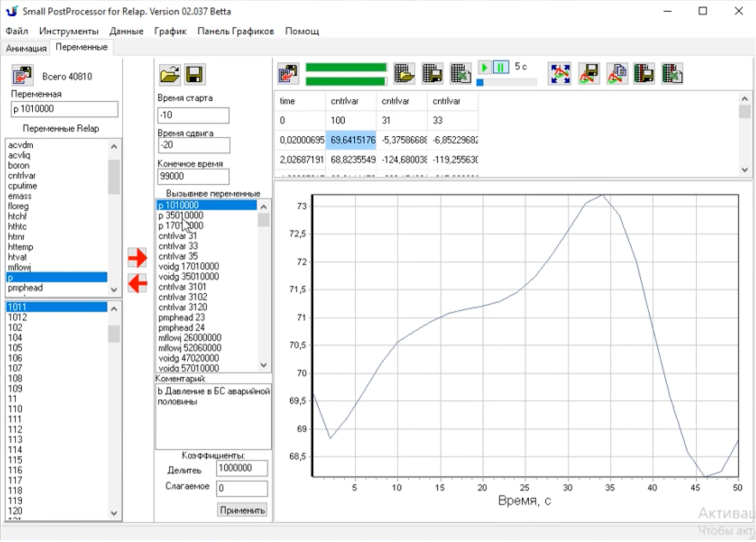Viewport: 756px width, 542px height.
Task: Save the results table to disk
Action: pos(432,74)
